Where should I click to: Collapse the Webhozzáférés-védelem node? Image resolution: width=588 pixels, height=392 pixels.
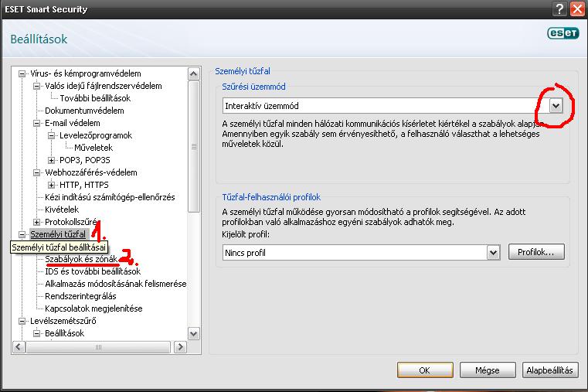point(37,173)
